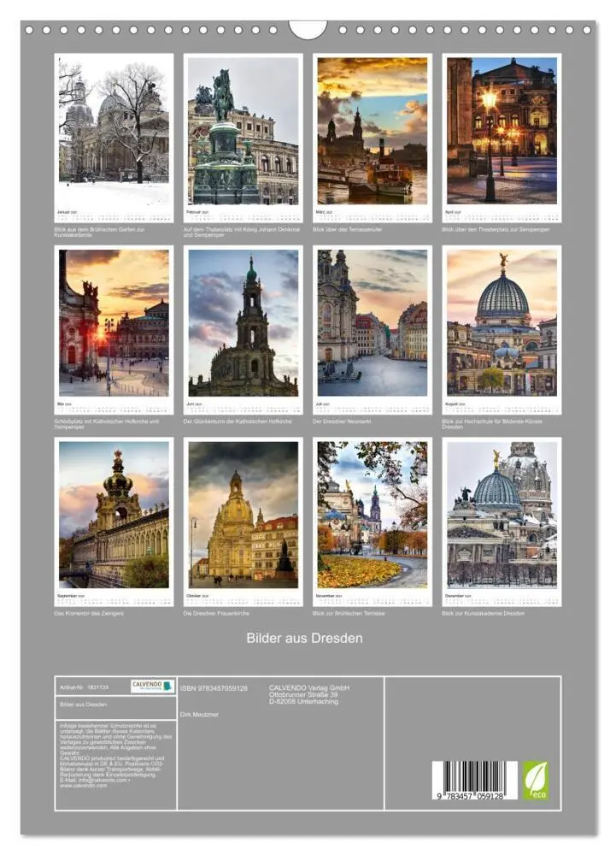Click the author name 'Dirk Meutzner'
Screen dimensions: 616x855
pos(199,714)
